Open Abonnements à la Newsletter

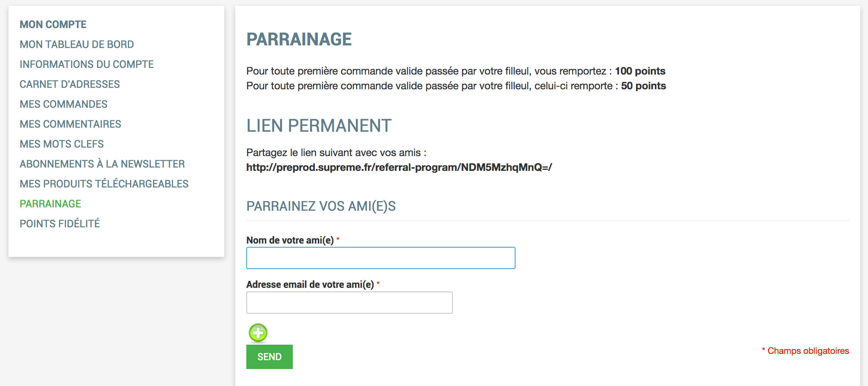[102, 164]
